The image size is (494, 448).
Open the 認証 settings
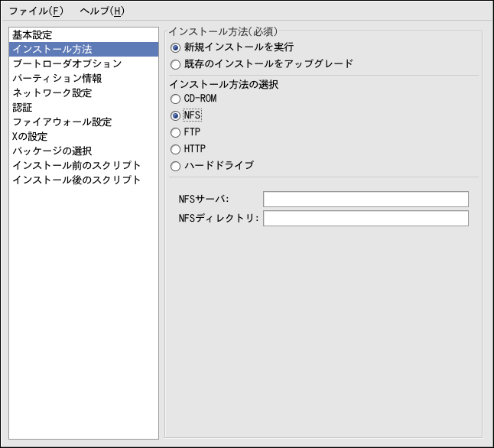pyautogui.click(x=22, y=108)
